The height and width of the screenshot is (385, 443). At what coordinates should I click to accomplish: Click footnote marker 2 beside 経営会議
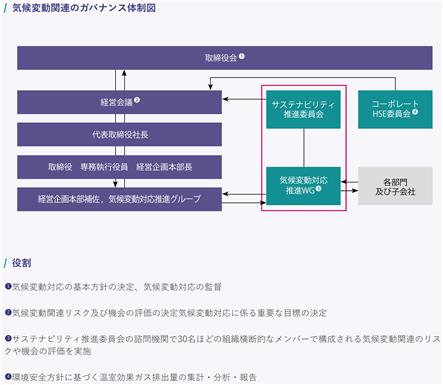point(137,100)
